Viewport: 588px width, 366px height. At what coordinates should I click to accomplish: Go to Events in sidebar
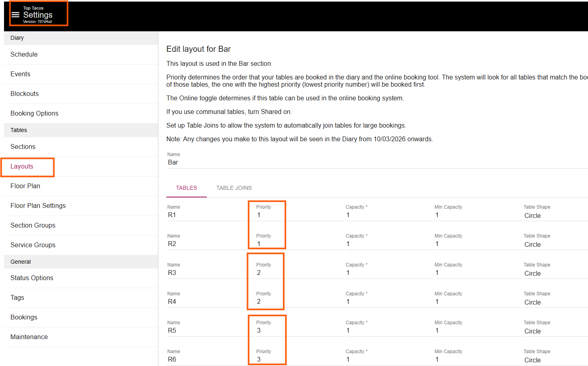pos(20,74)
